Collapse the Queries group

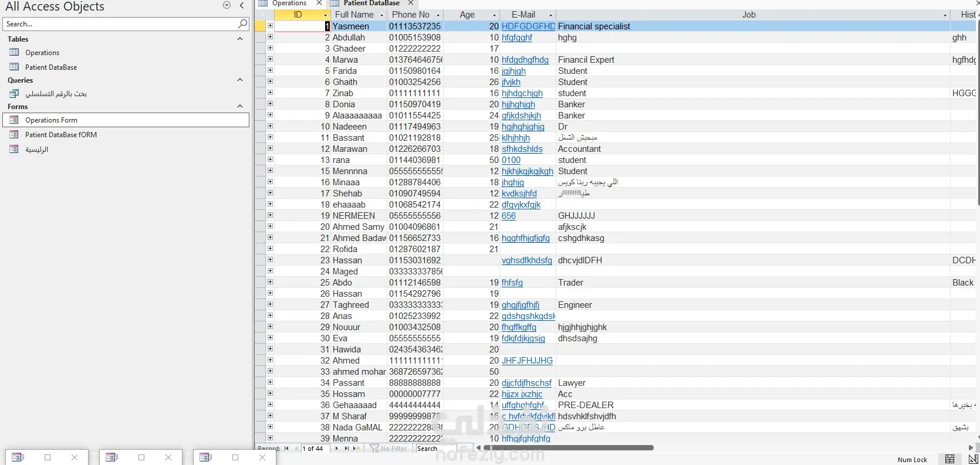[x=239, y=80]
